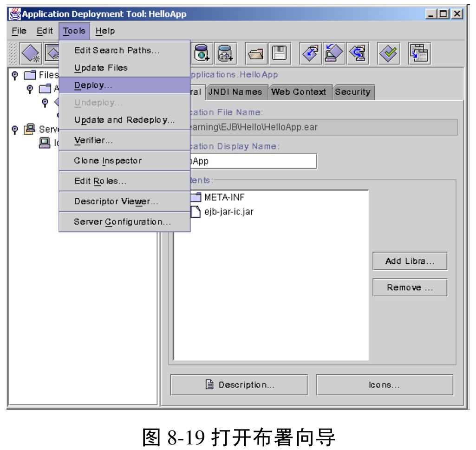Screen dimensions: 476x450
Task: Switch to the Security tab
Action: tap(353, 92)
